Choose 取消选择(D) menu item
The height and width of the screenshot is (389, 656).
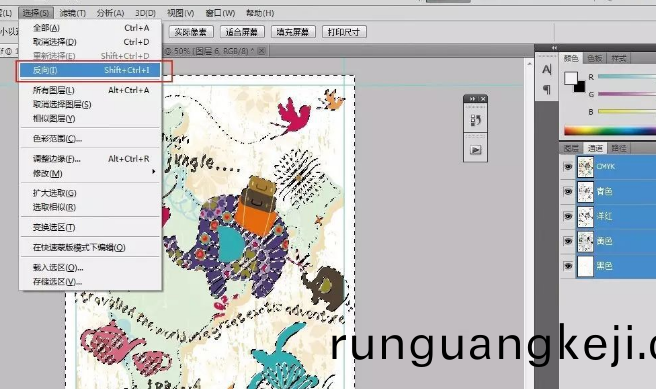91,42
